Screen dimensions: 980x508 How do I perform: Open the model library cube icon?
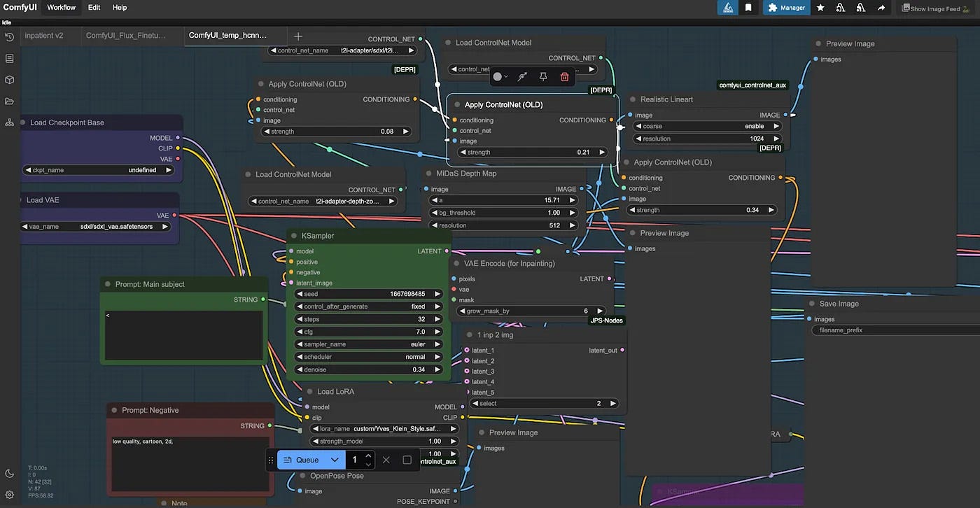[x=9, y=80]
